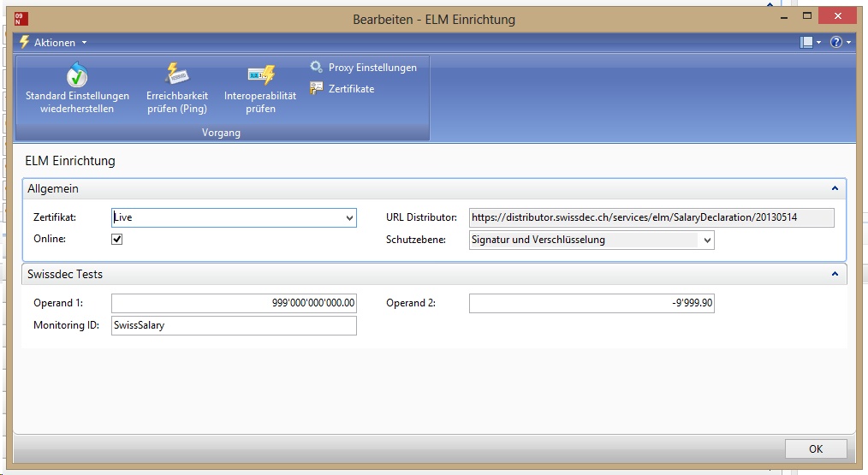Open the page layout customize icon
868x475 pixels.
806,42
